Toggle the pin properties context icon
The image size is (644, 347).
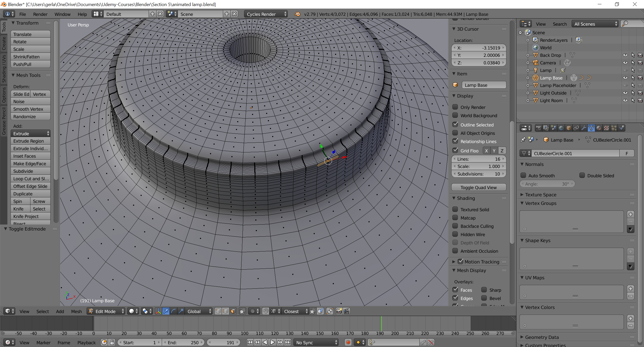pyautogui.click(x=523, y=140)
